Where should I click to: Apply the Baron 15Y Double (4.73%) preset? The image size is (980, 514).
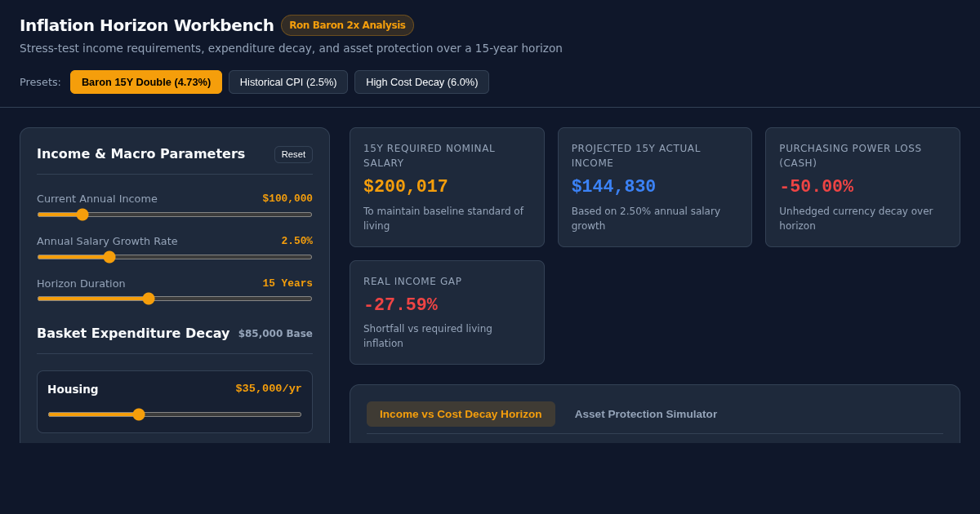(146, 82)
